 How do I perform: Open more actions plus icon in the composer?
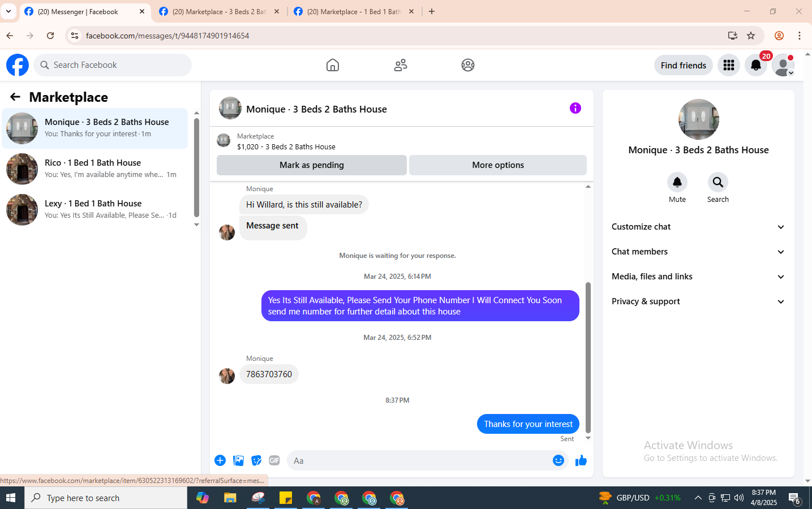(x=220, y=460)
